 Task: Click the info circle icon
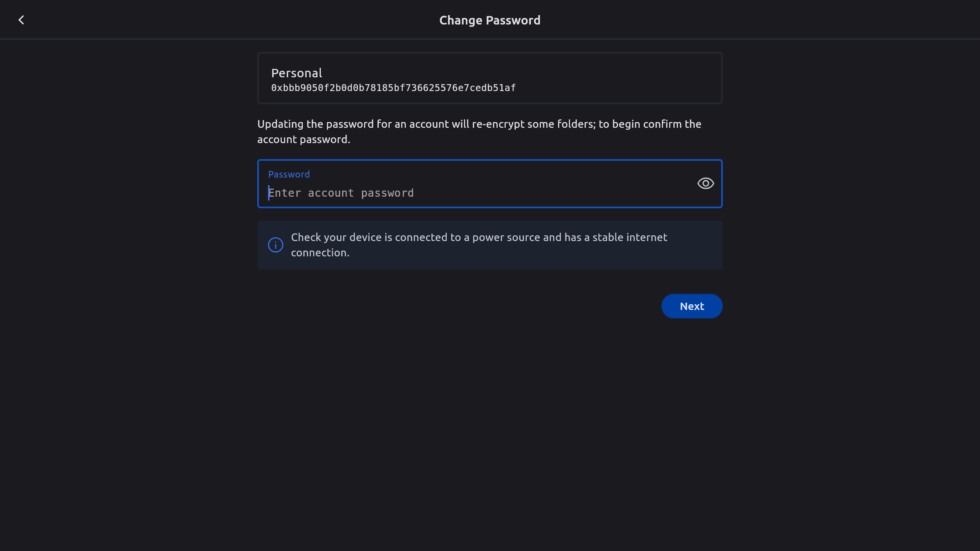point(276,245)
